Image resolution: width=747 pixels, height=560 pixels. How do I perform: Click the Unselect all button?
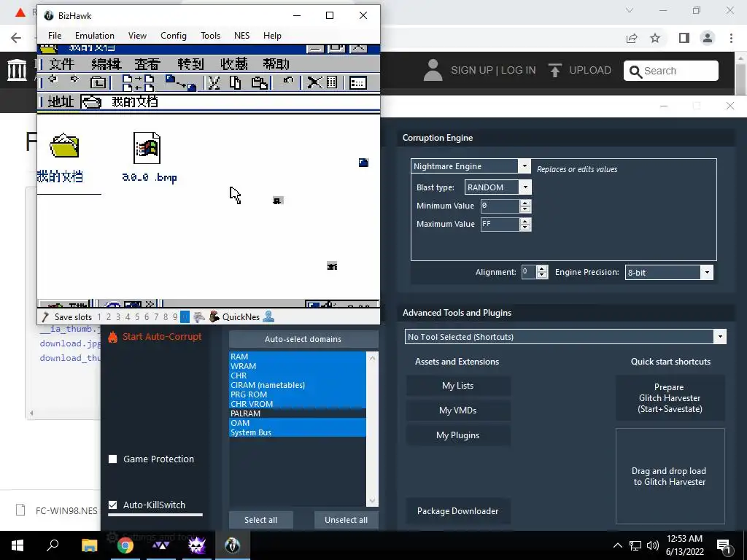[x=347, y=520]
